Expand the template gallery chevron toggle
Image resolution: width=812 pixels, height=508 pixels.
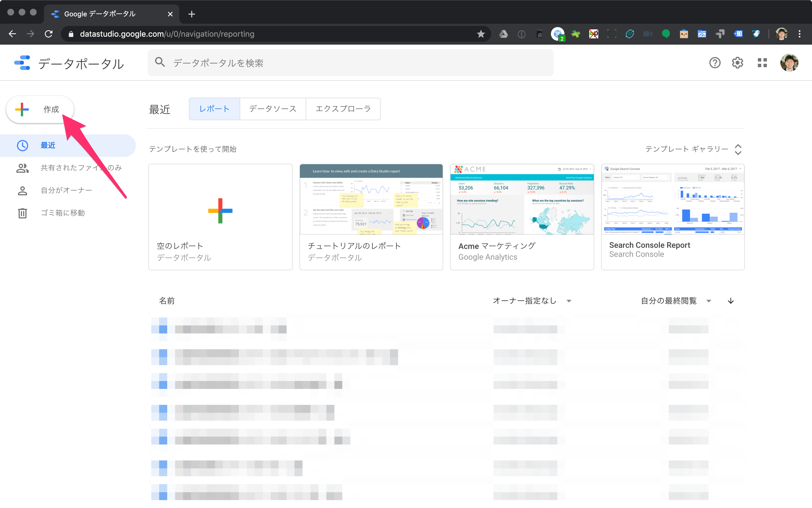click(x=738, y=149)
